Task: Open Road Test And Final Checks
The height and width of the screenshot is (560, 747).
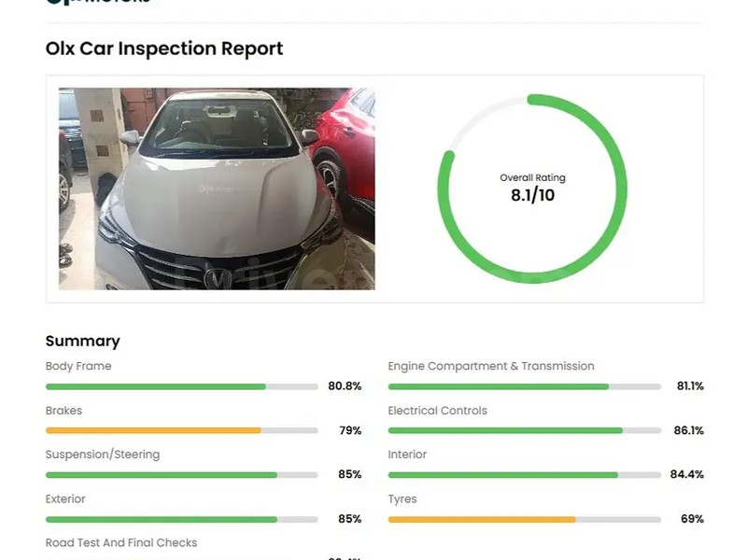Action: pyautogui.click(x=121, y=542)
